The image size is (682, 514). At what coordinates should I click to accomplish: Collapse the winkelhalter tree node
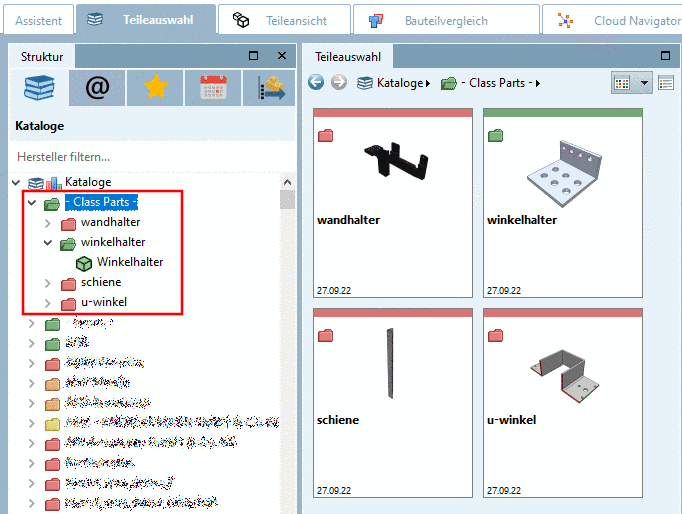coord(48,242)
